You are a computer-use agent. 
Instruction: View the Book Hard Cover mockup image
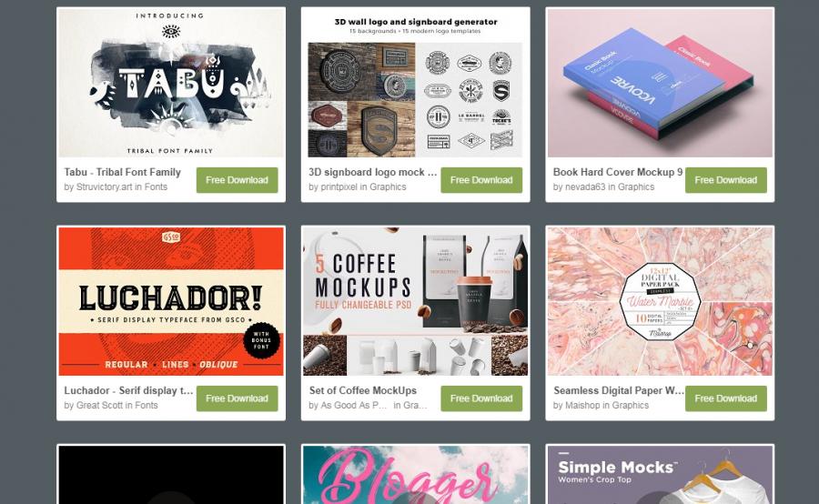point(660,83)
